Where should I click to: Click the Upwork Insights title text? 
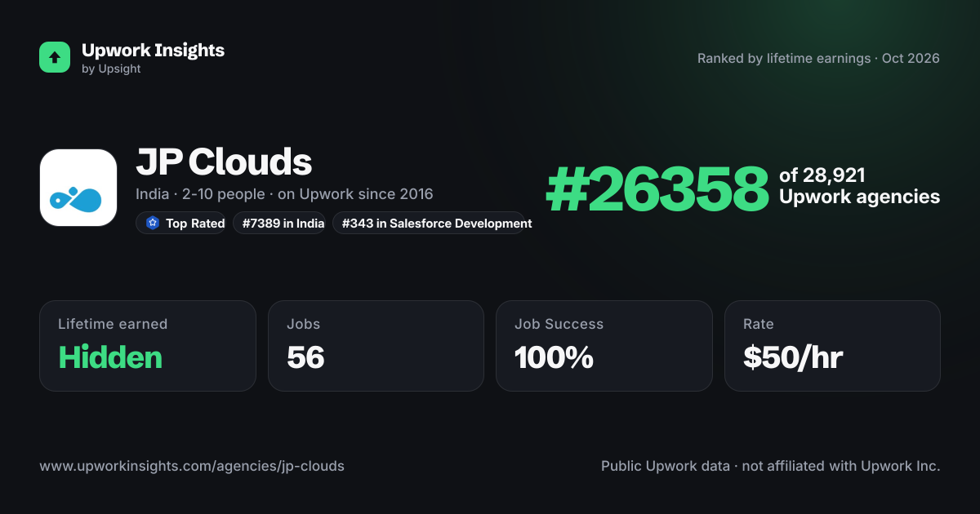pos(153,50)
